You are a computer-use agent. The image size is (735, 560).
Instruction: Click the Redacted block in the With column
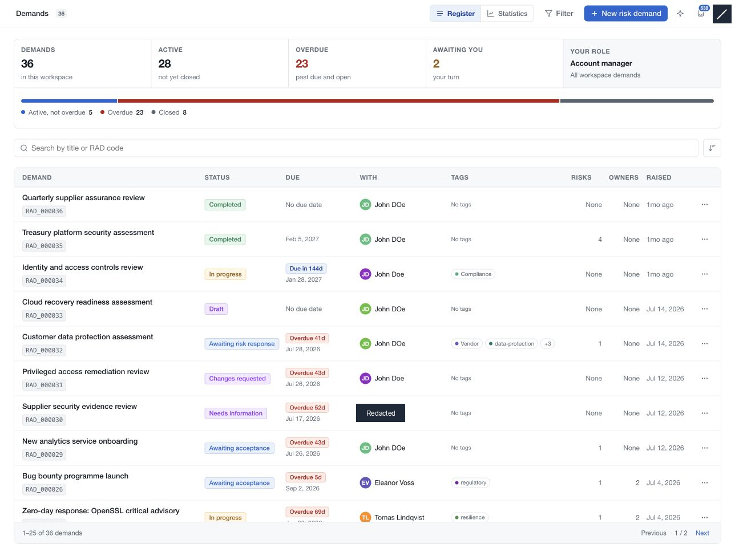coord(381,413)
